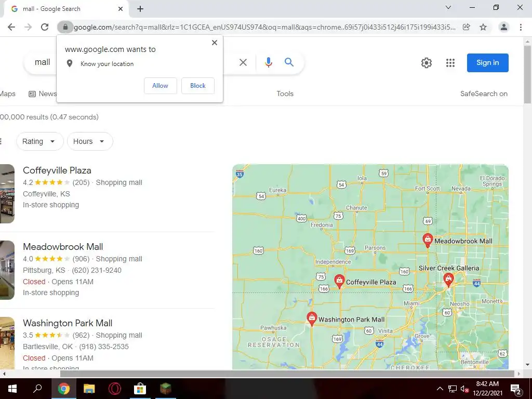532x399 pixels.
Task: Open the Chrome profile avatar menu
Action: coord(504,27)
